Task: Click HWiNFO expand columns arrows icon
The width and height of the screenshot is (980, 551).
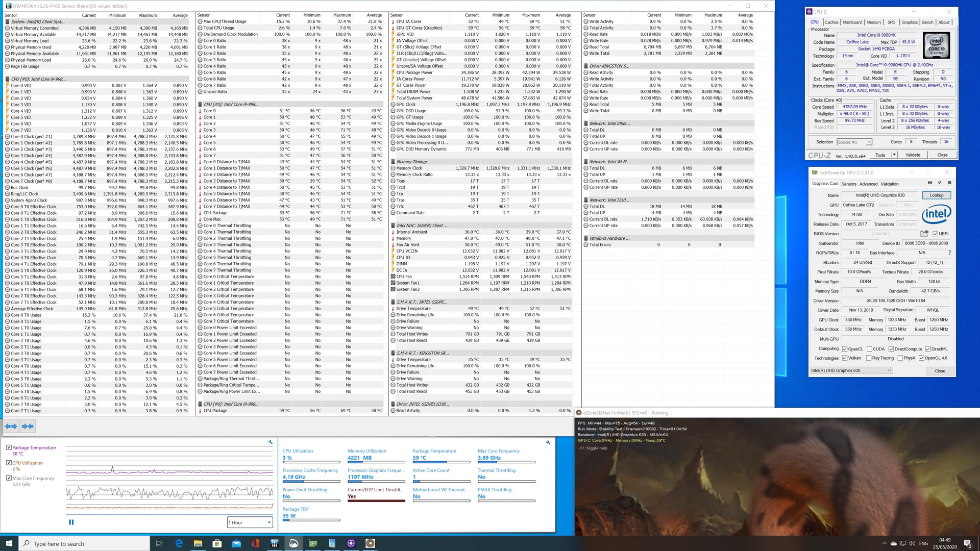Action: point(11,426)
